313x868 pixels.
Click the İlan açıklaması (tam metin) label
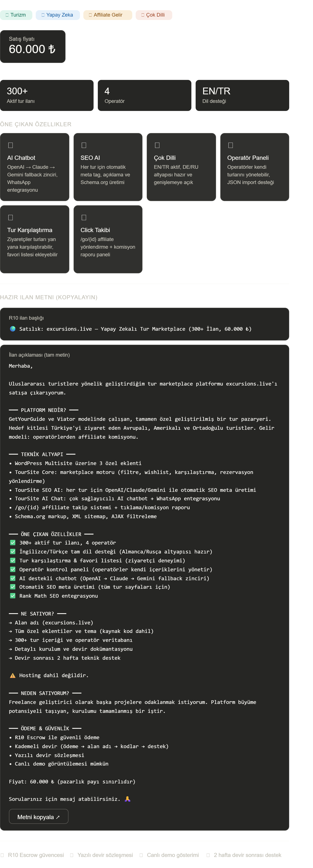[39, 355]
